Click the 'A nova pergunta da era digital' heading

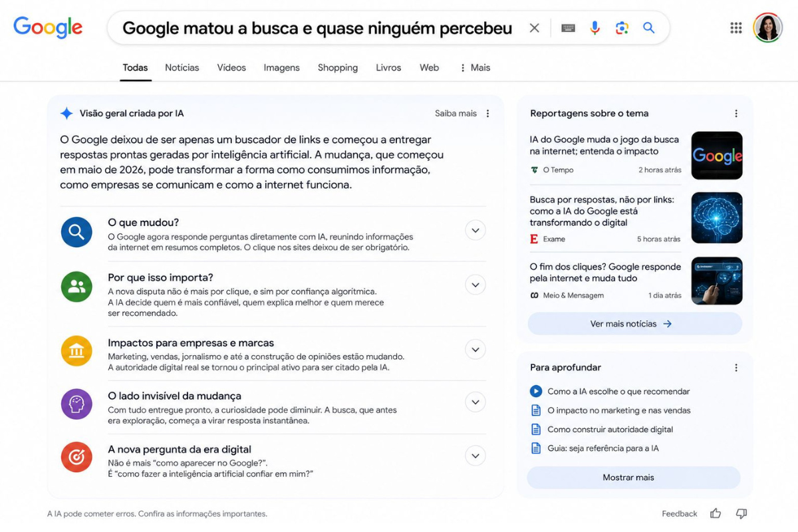(180, 450)
